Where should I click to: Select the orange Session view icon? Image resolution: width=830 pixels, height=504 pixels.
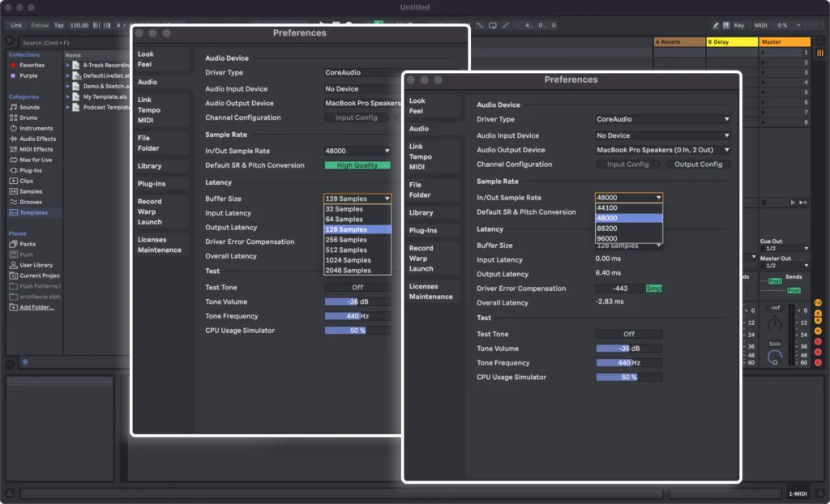click(x=820, y=53)
